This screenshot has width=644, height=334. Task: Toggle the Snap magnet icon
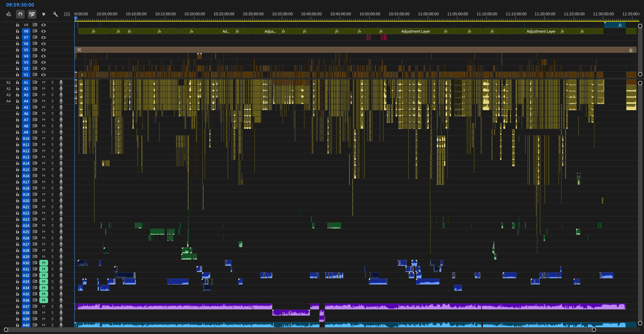click(20, 14)
